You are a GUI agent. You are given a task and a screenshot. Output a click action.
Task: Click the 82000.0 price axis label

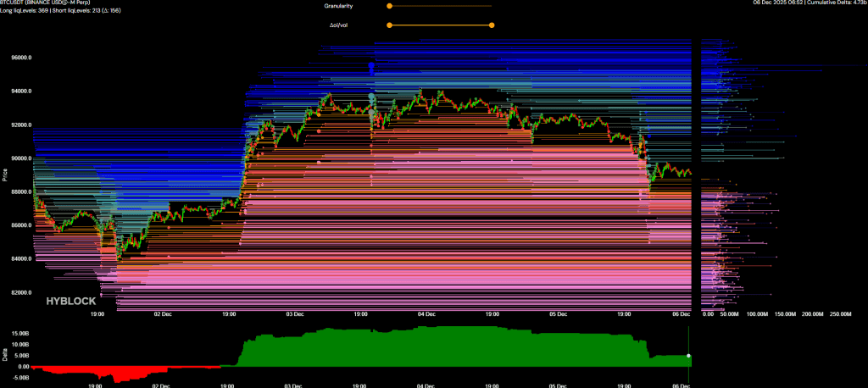(x=21, y=292)
